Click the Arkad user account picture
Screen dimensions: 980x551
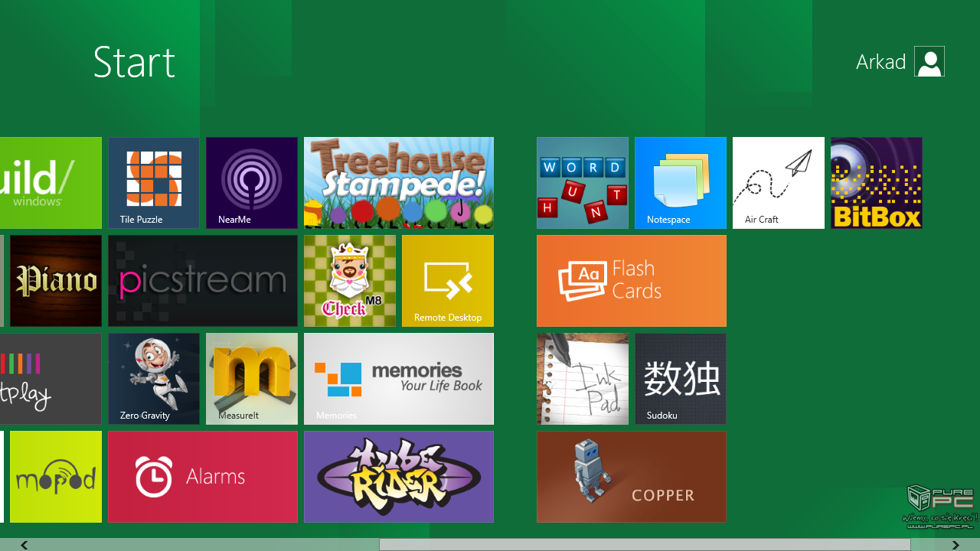(x=929, y=62)
